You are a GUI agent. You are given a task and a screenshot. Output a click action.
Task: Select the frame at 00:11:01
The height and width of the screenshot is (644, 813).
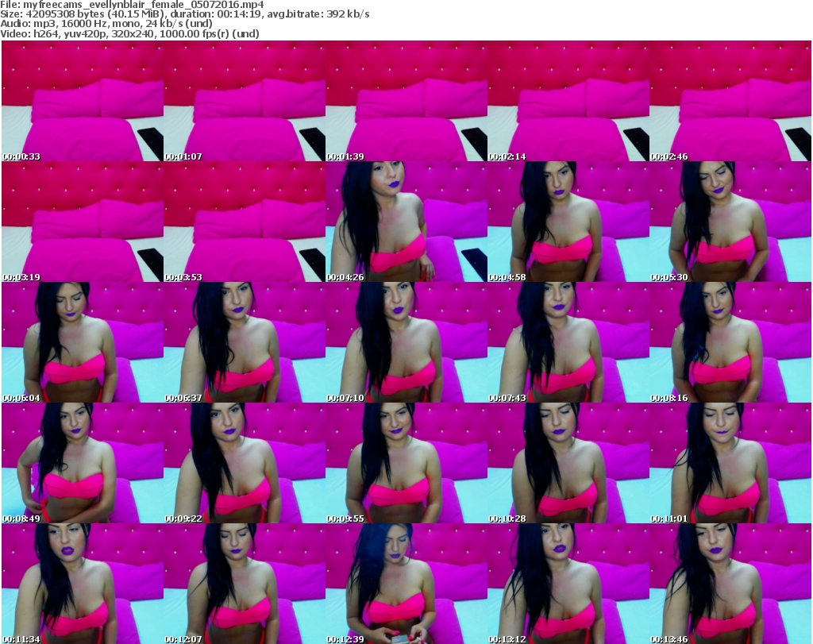point(730,463)
